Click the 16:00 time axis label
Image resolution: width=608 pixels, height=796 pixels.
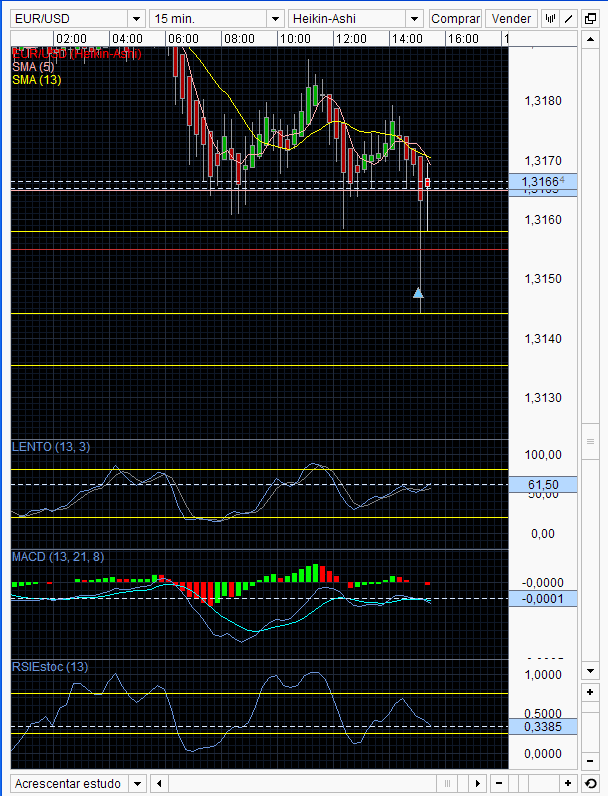point(463,39)
